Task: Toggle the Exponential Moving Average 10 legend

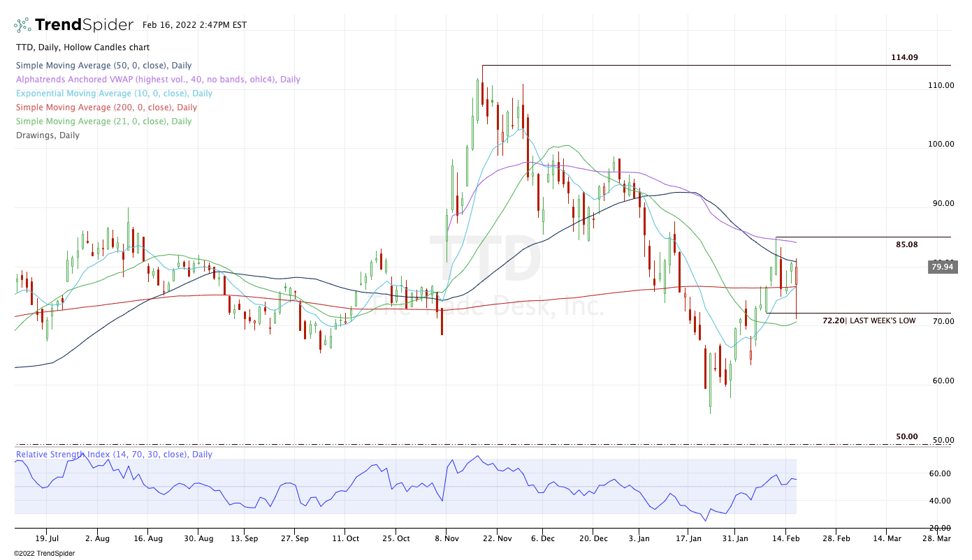Action: (x=114, y=94)
